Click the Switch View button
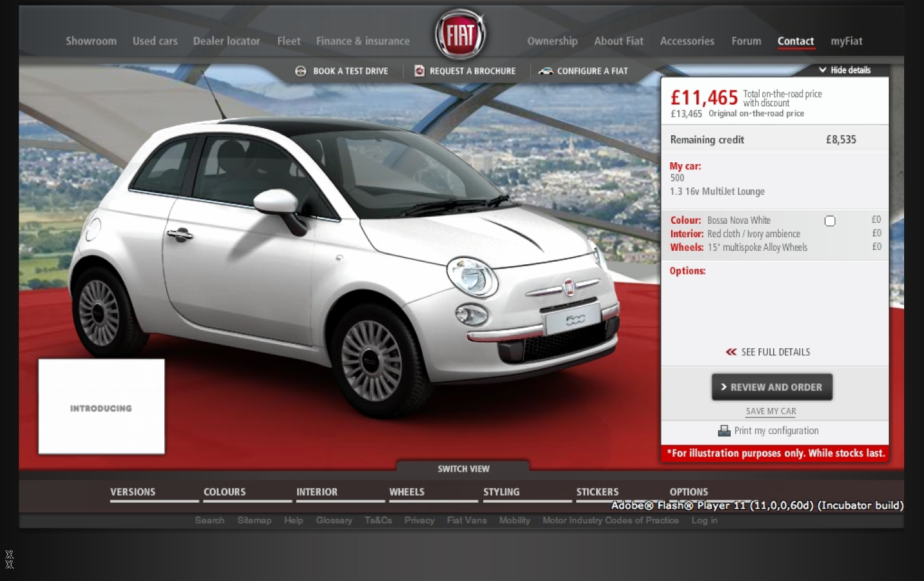The height and width of the screenshot is (581, 924). point(463,469)
